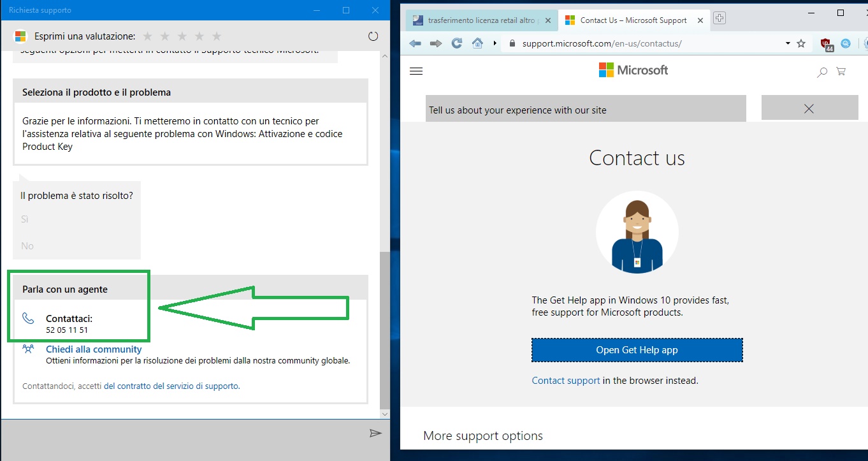This screenshot has height=461, width=868.
Task: Click the Seleziona il prodotto e il problema header
Action: point(191,92)
